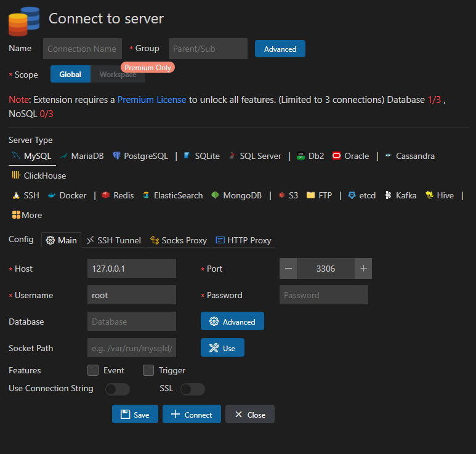
Task: Switch to the SSH Tunnel tab
Action: coord(114,240)
